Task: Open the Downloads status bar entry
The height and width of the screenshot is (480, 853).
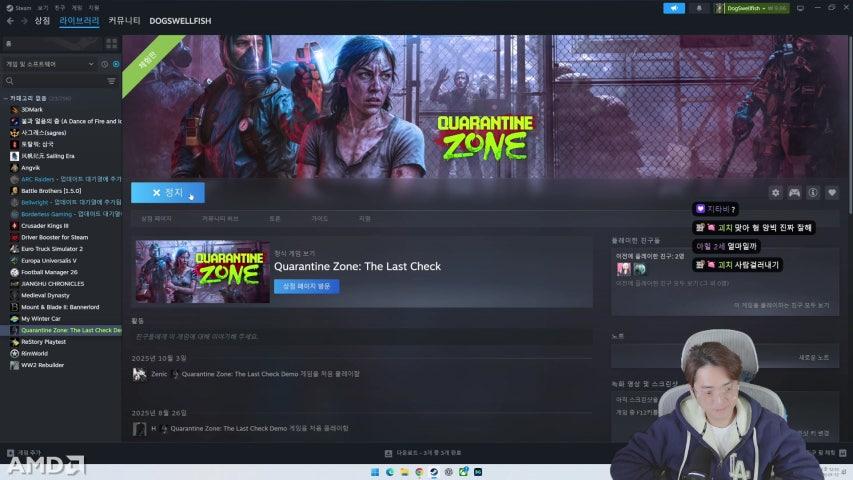Action: (x=423, y=453)
